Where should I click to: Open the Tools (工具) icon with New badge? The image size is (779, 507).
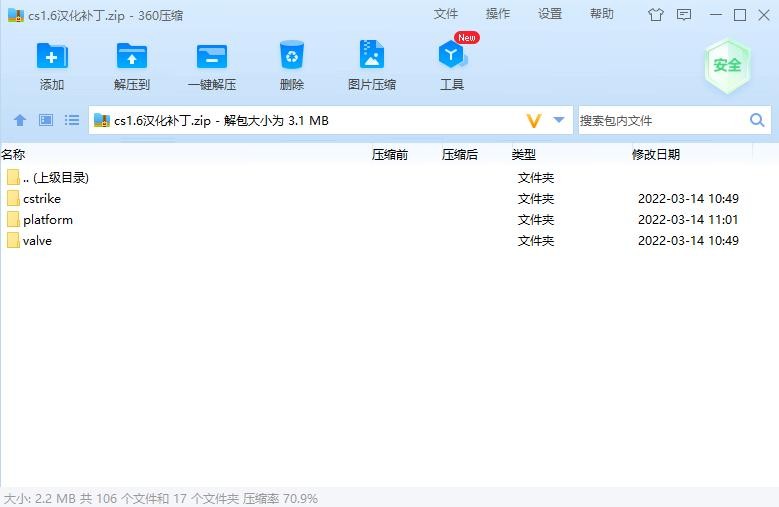(x=452, y=55)
